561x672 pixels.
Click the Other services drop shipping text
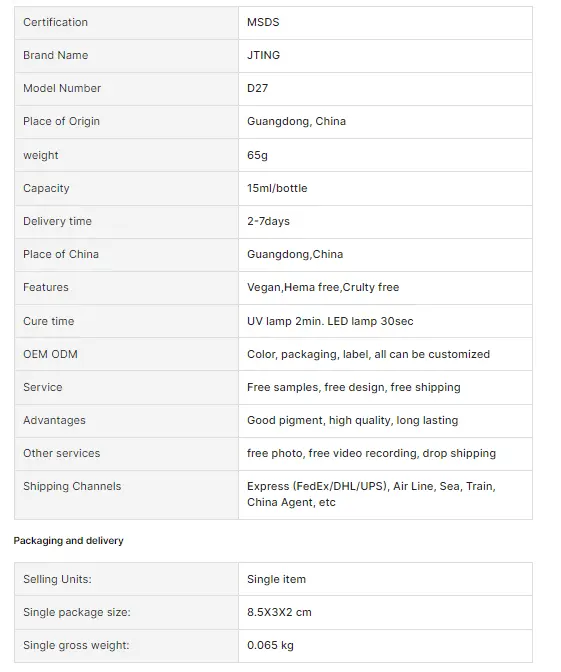371,453
